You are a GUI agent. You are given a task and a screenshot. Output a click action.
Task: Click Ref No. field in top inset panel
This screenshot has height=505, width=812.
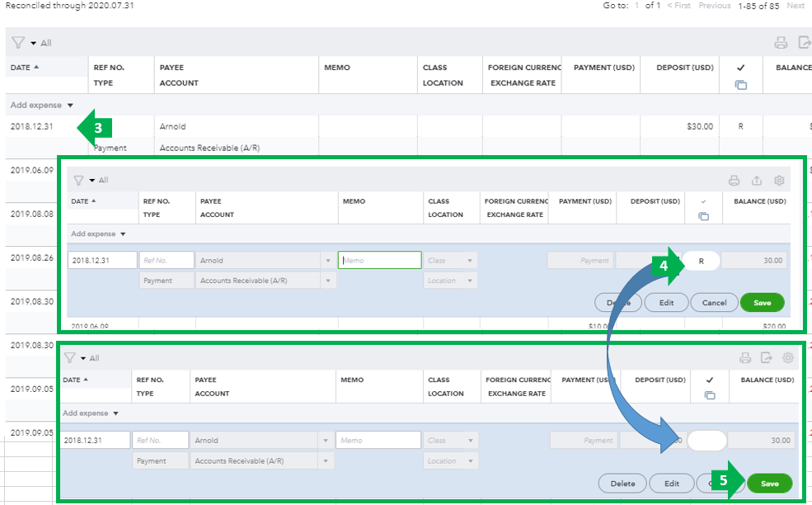tap(167, 260)
